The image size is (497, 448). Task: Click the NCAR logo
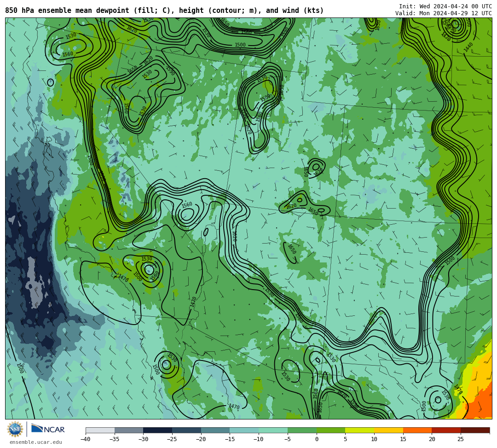click(48, 429)
